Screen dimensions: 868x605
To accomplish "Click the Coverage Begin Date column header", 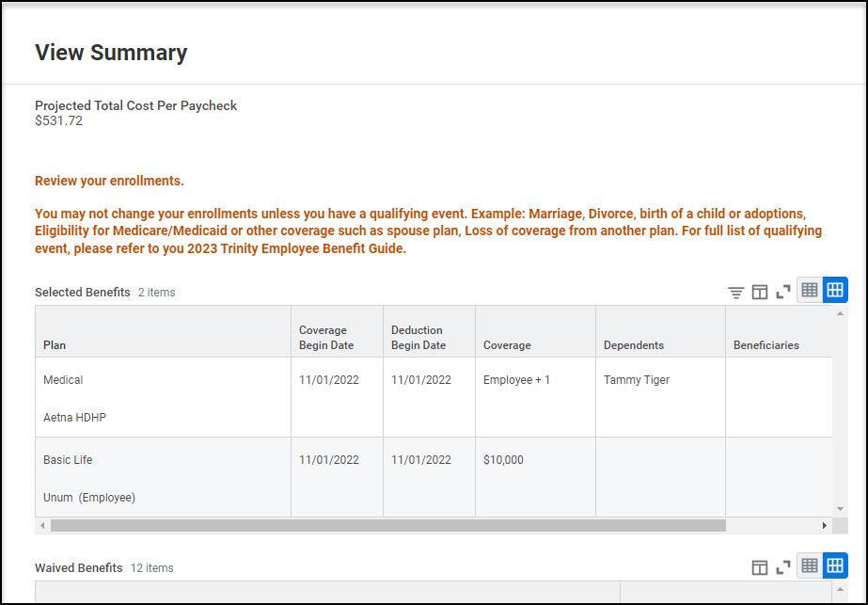I will (337, 332).
